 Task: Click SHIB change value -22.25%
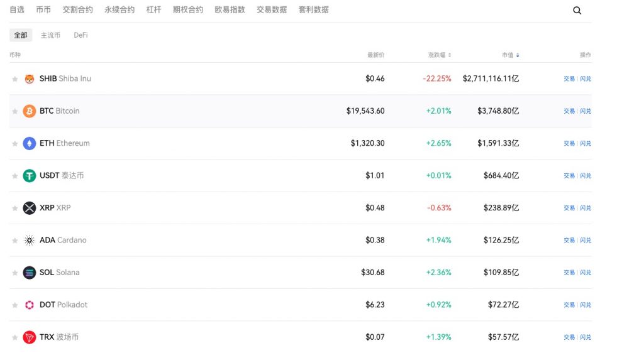pyautogui.click(x=437, y=79)
